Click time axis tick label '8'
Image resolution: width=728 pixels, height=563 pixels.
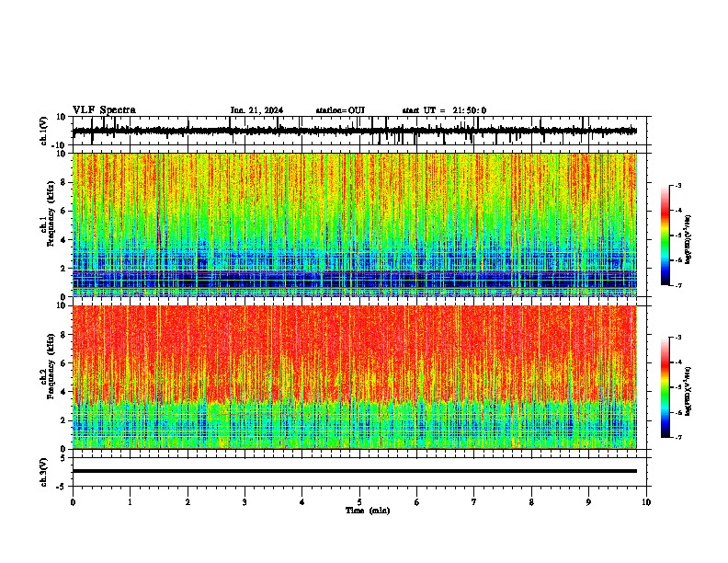[x=531, y=502]
